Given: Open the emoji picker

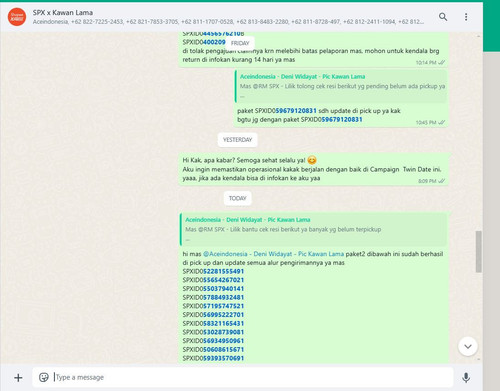Looking at the screenshot, I should pyautogui.click(x=44, y=377).
